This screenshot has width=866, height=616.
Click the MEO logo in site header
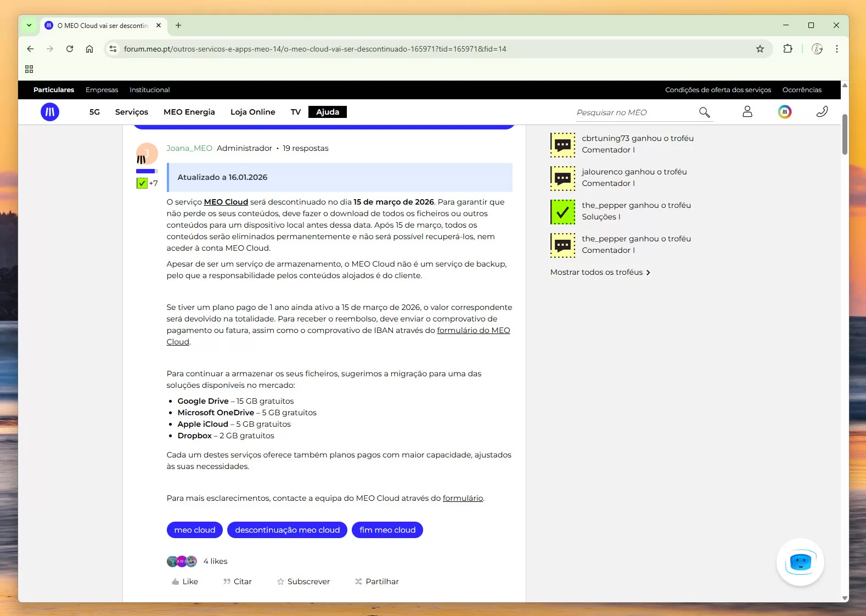[x=50, y=112]
